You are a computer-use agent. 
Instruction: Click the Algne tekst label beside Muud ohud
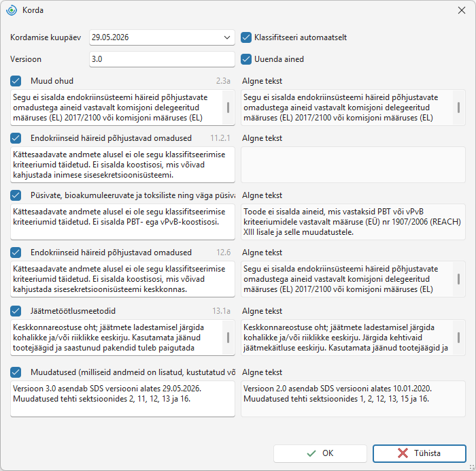pyautogui.click(x=262, y=81)
